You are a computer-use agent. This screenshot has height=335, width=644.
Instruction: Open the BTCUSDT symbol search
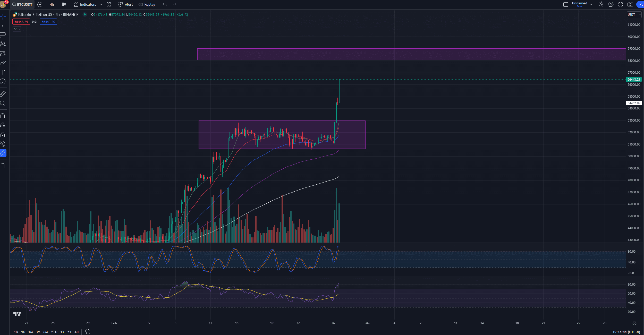click(x=22, y=4)
